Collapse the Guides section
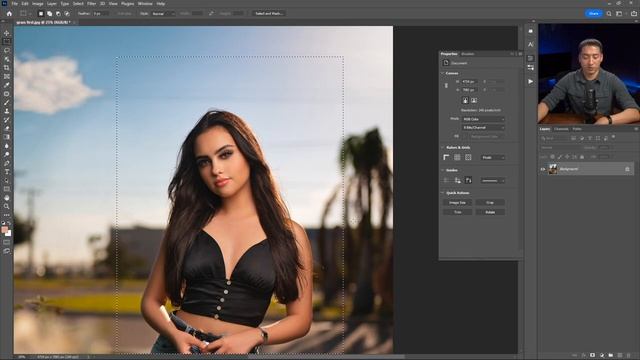Screen dimensions: 640x360 [442, 170]
